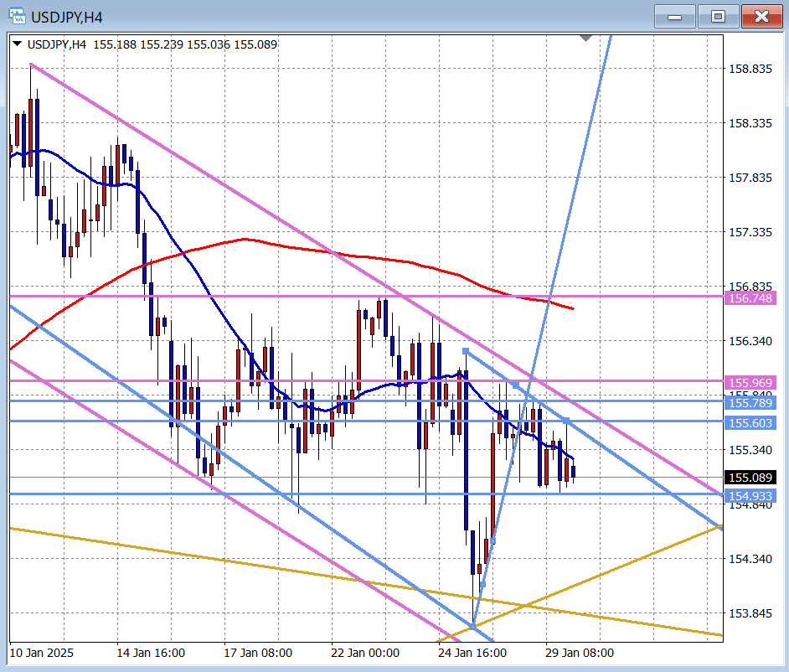Select the pink 155.969 price level label
Screen dimensions: 789x672
click(x=750, y=381)
